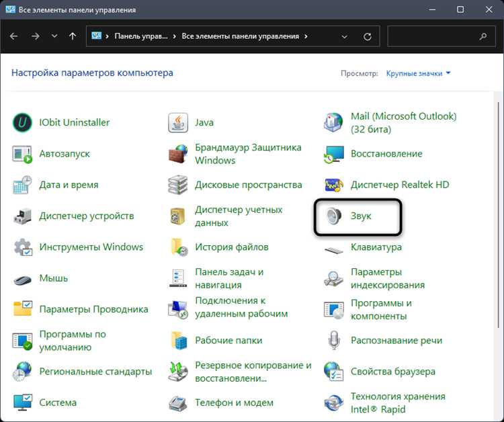Open the Восстановление text link

pyautogui.click(x=386, y=154)
